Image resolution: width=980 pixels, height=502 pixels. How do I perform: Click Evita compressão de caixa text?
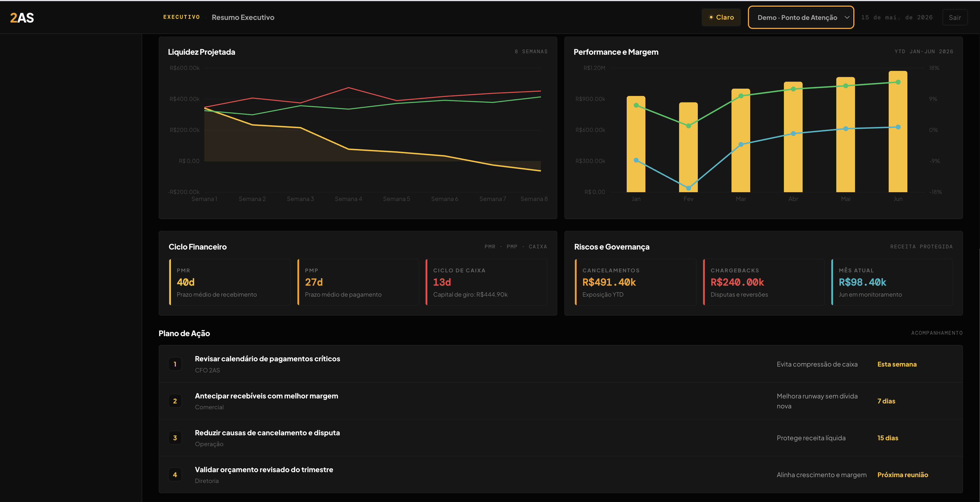tap(817, 364)
